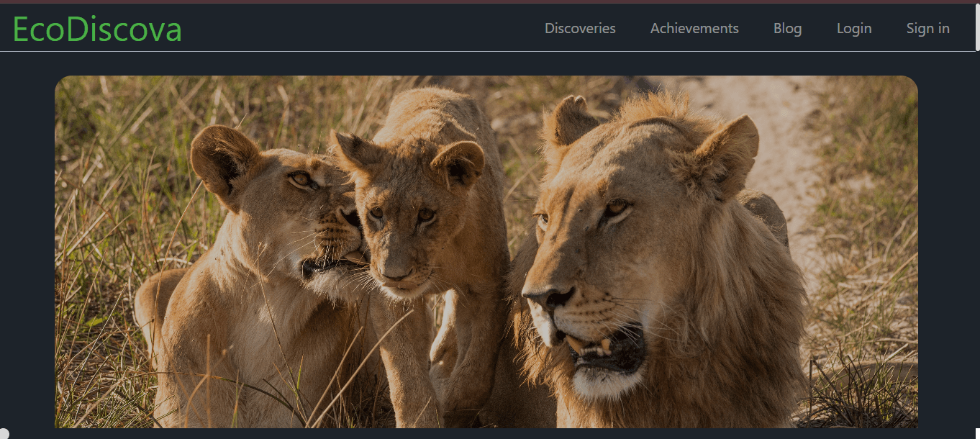This screenshot has height=439, width=980.
Task: Open the Blog nav link
Action: point(787,29)
